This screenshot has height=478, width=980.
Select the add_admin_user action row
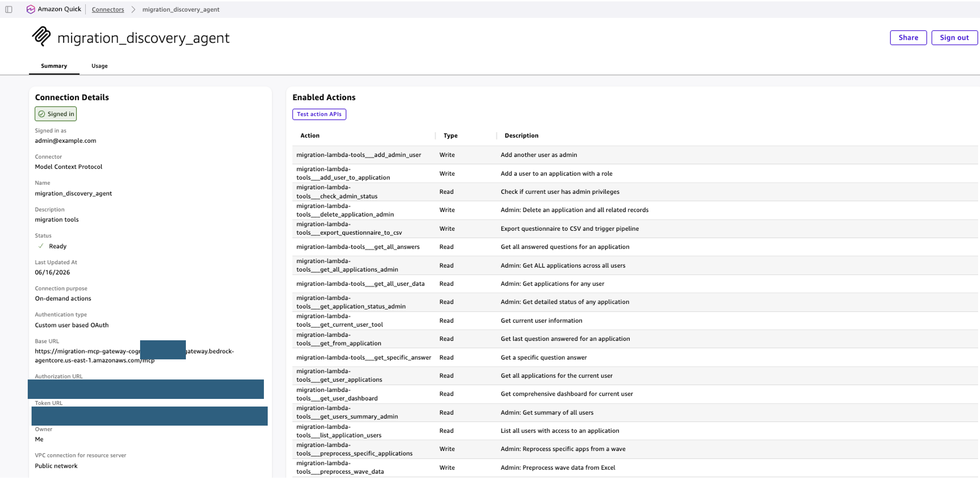coord(635,155)
